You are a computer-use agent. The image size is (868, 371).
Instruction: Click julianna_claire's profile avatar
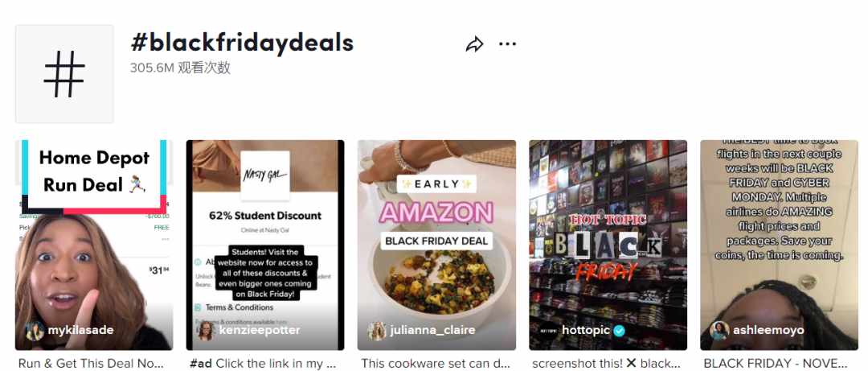pos(377,331)
